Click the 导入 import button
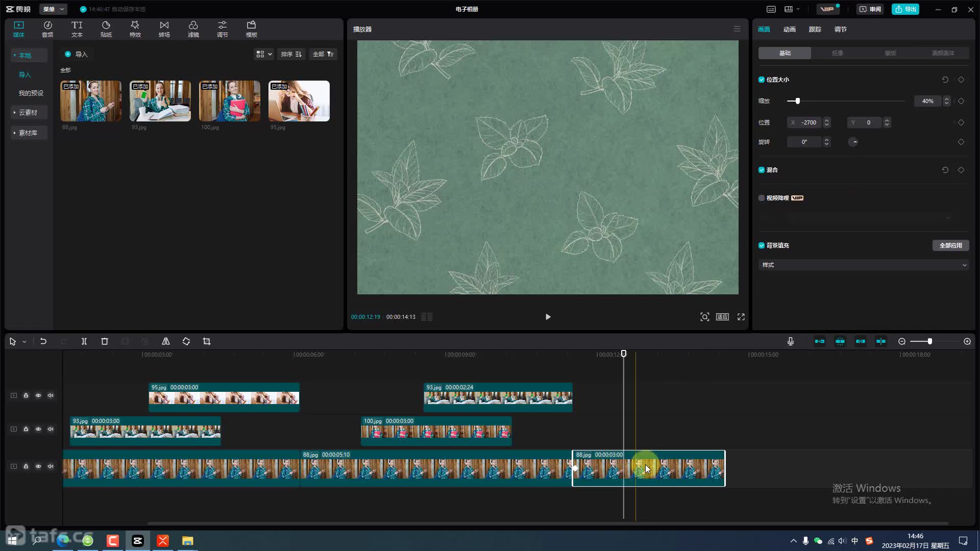 [x=76, y=54]
